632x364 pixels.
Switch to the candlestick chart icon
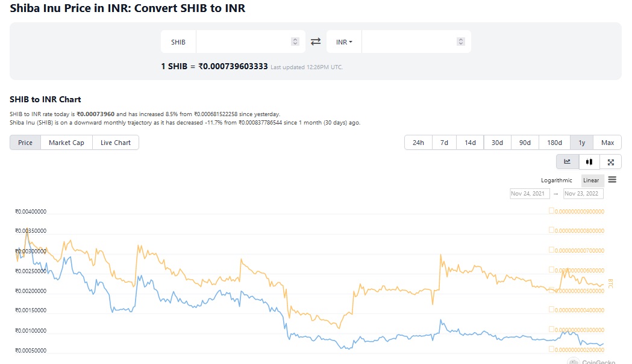pos(589,162)
